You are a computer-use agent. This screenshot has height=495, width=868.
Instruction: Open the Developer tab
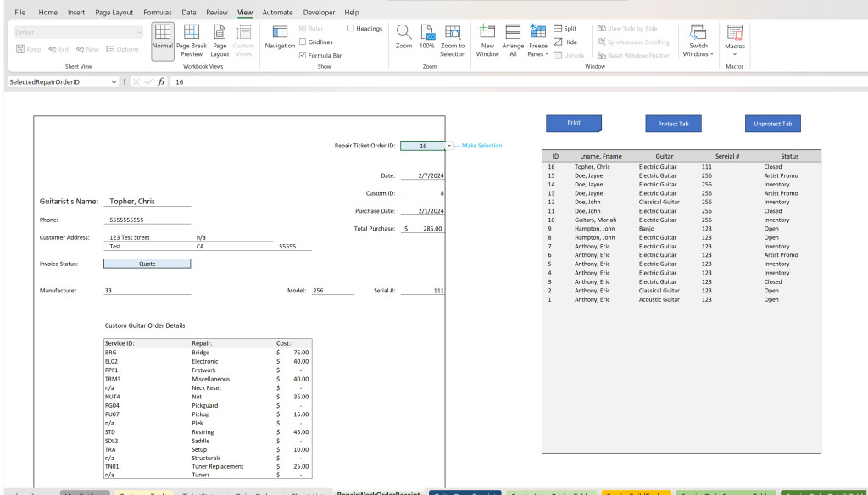coord(319,12)
